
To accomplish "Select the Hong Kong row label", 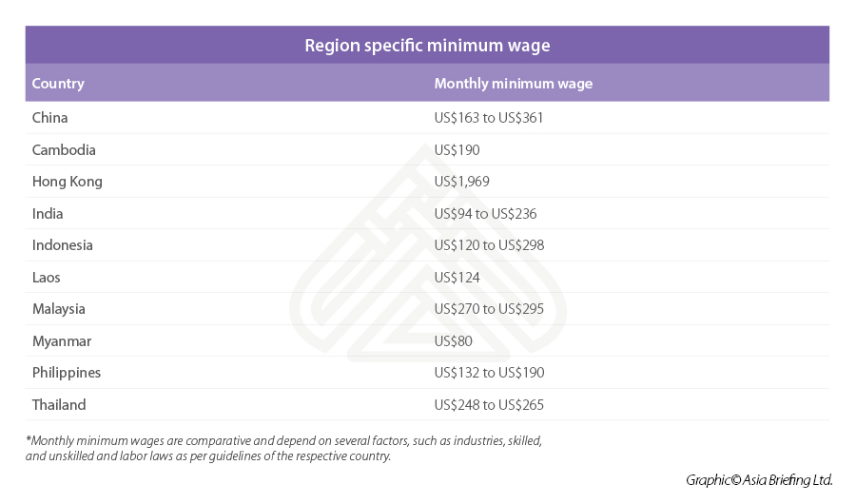I will 67,182.
